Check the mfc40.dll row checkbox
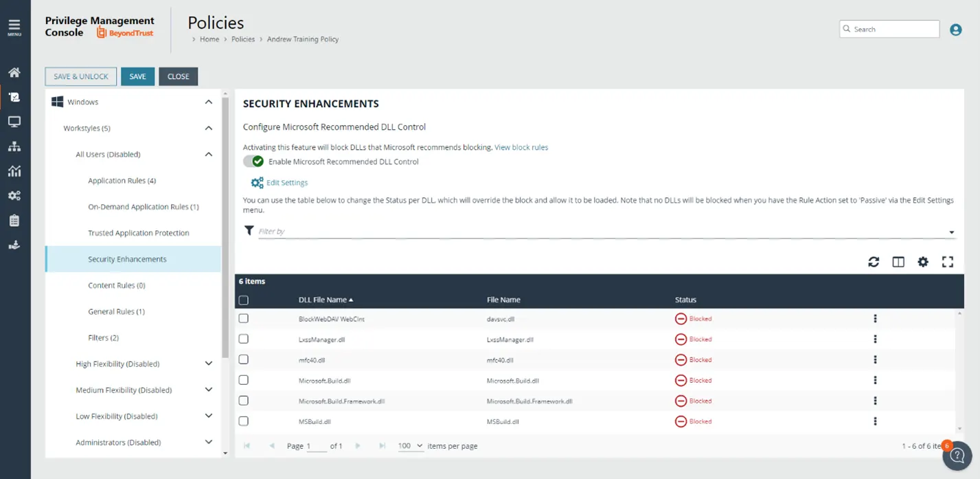Image resolution: width=980 pixels, height=479 pixels. pyautogui.click(x=244, y=359)
